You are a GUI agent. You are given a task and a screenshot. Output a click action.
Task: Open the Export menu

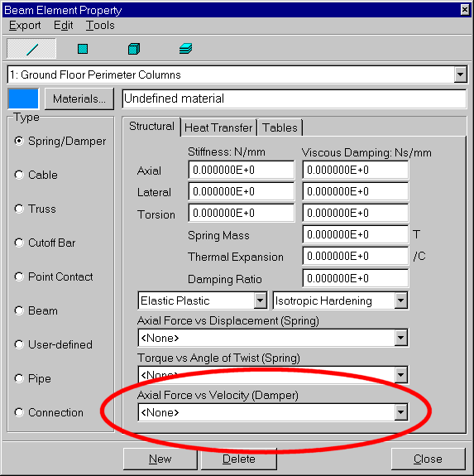coord(25,25)
